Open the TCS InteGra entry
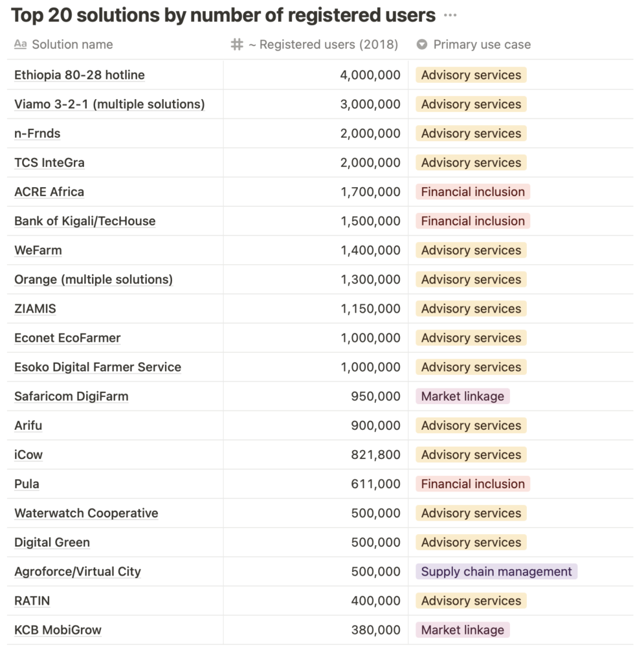Image resolution: width=644 pixels, height=663 pixels. 49,163
